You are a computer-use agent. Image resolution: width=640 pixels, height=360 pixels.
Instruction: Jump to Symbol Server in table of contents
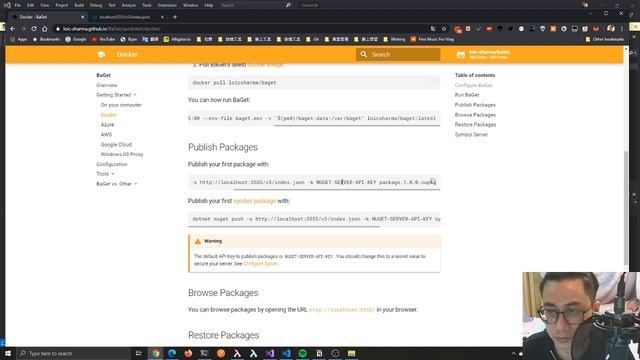tap(471, 134)
